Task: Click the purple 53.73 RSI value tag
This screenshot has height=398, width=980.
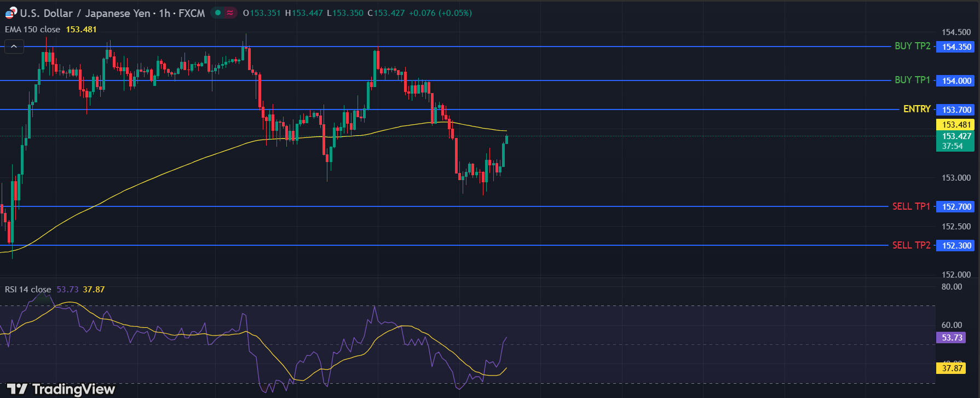Action: (x=952, y=338)
